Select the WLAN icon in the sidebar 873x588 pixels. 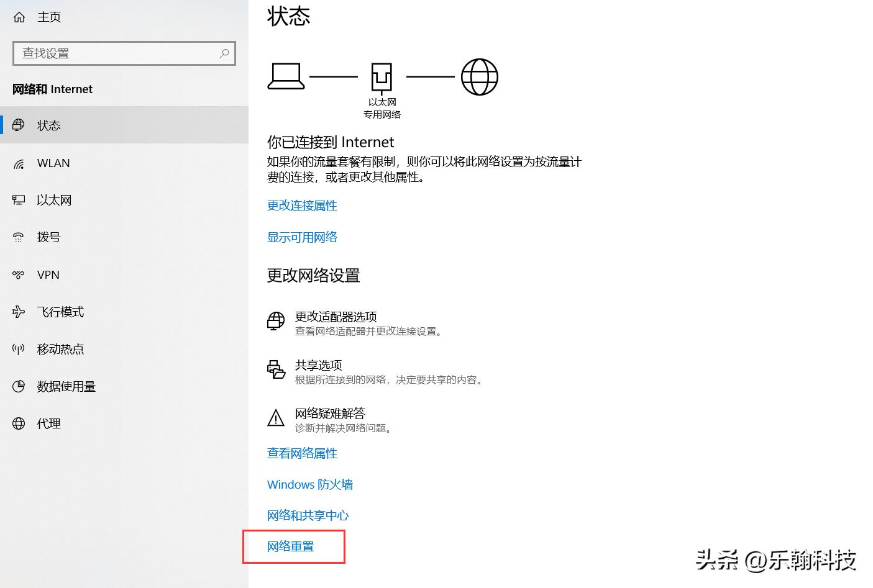click(x=19, y=163)
